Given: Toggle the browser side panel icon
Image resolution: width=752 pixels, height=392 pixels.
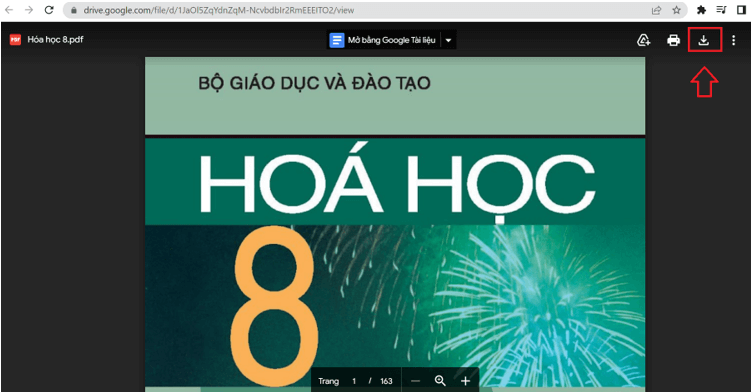Looking at the screenshot, I should click(x=741, y=10).
